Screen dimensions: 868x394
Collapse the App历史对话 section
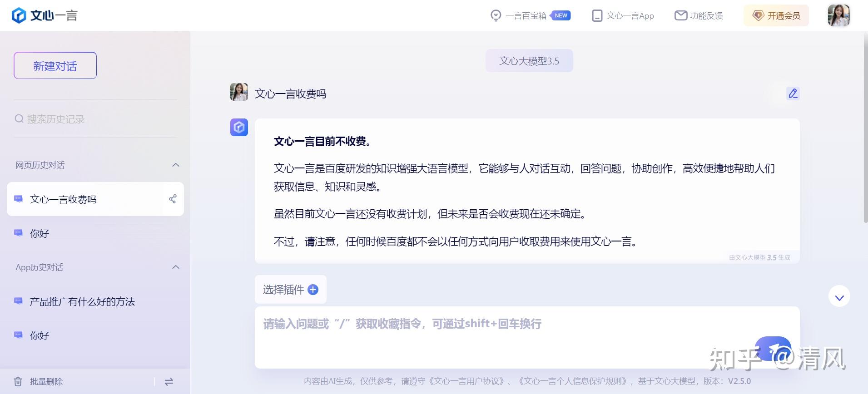pos(176,267)
